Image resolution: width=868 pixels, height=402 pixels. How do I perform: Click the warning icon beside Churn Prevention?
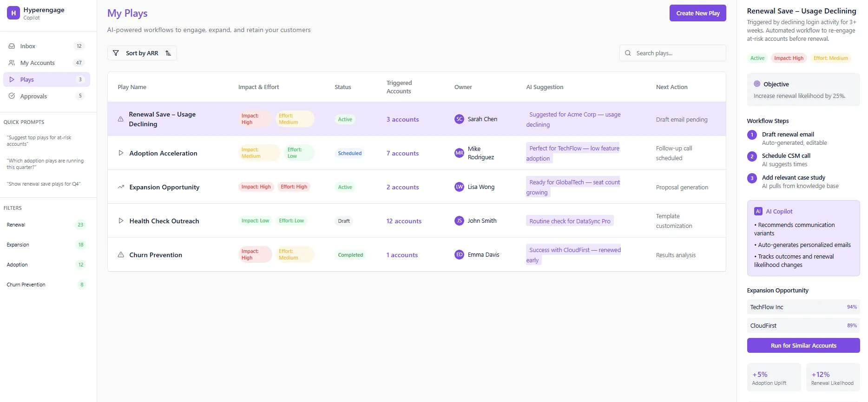(121, 255)
